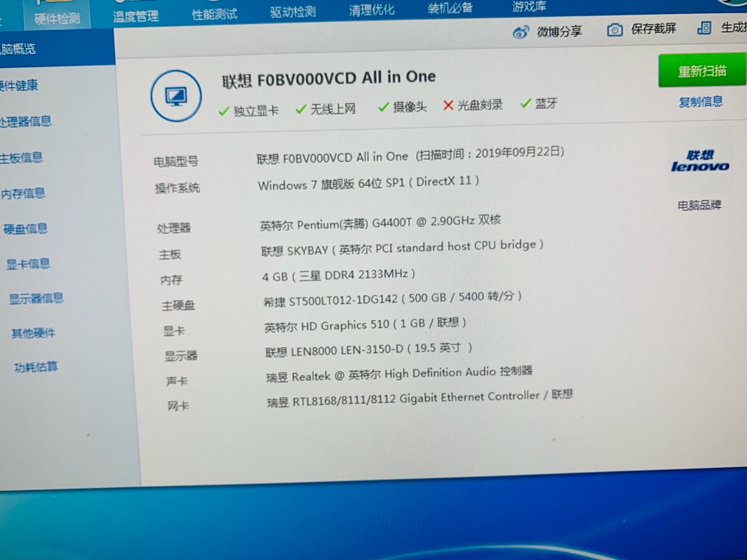Image resolution: width=747 pixels, height=560 pixels.
Task: Click the 声卡 row label
Action: [177, 381]
